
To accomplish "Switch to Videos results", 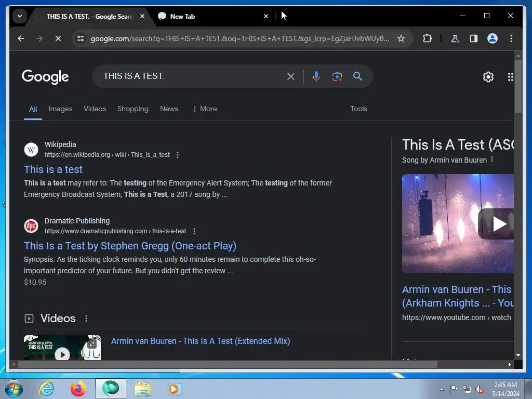I will click(95, 109).
